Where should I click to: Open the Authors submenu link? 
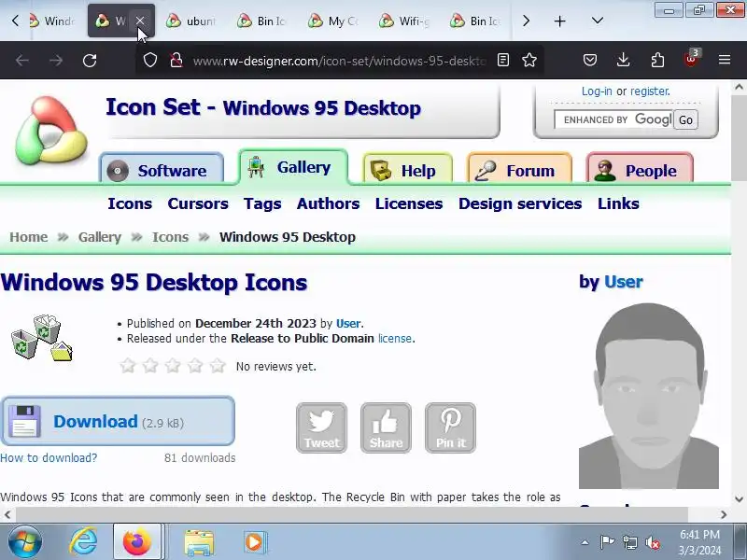coord(329,203)
